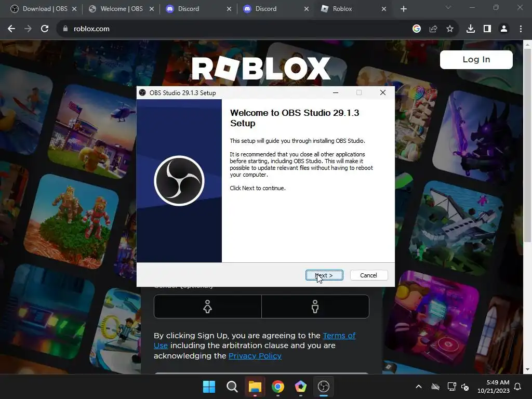The image size is (532, 399).
Task: Open the clock showing 5:49 AM
Action: [x=494, y=387]
